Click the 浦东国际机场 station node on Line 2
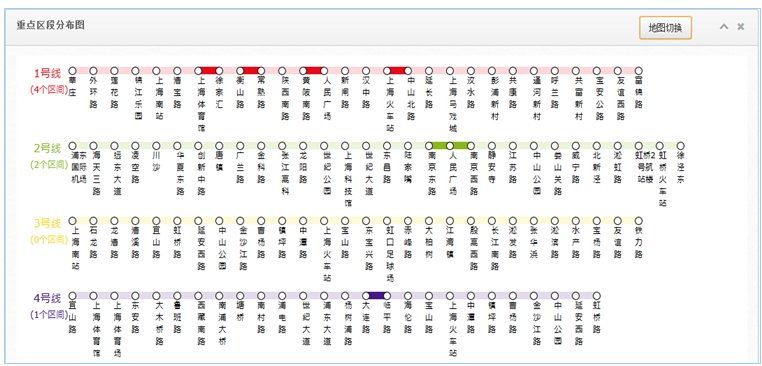The width and height of the screenshot is (762, 366). (x=72, y=145)
